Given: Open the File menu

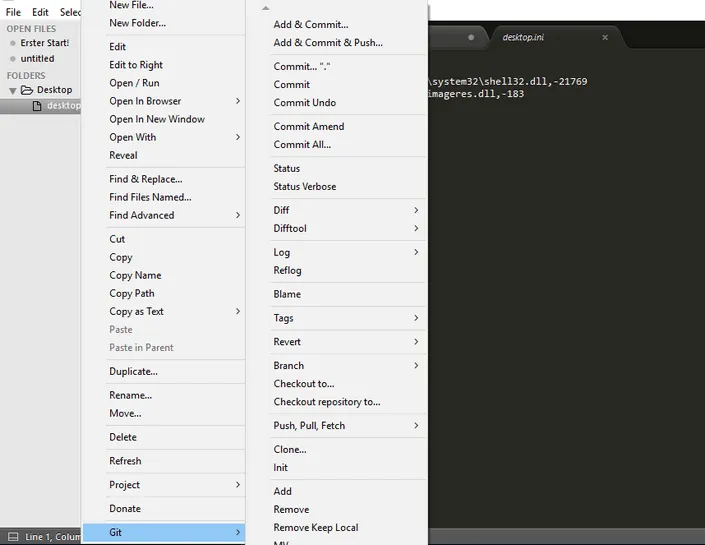Looking at the screenshot, I should tap(13, 12).
